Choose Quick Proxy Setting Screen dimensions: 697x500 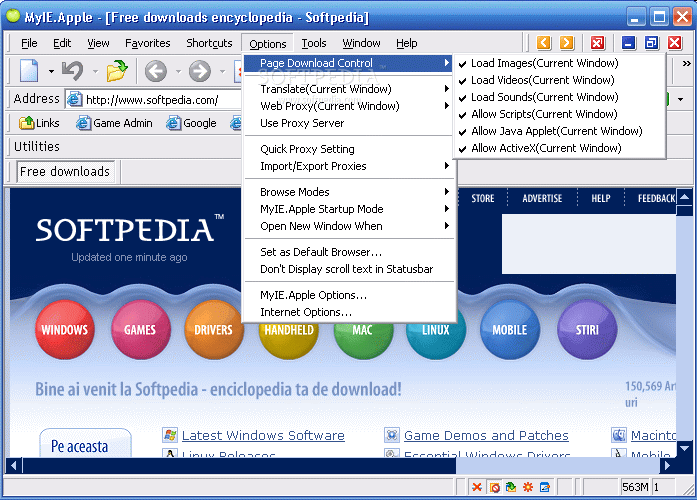point(348,149)
